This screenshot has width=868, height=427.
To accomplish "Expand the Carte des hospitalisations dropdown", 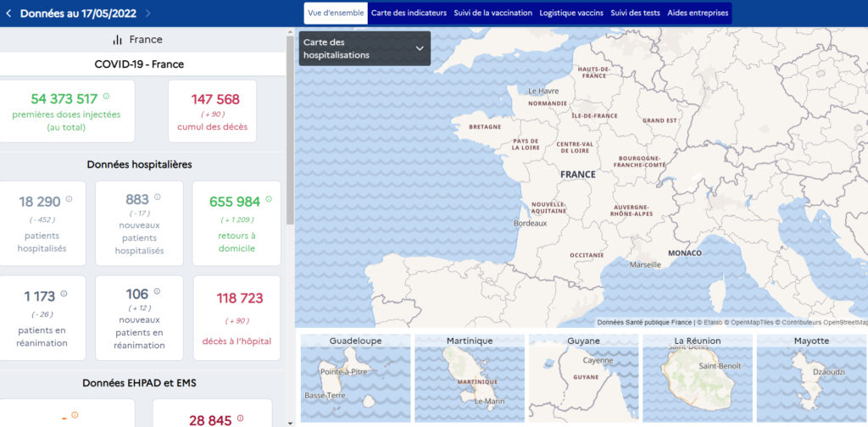I will [419, 48].
